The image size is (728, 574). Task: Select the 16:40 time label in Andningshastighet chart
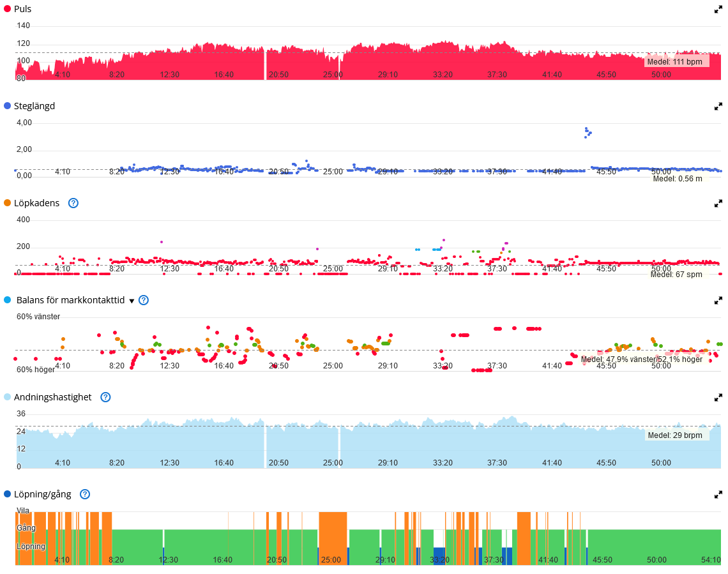(x=224, y=463)
